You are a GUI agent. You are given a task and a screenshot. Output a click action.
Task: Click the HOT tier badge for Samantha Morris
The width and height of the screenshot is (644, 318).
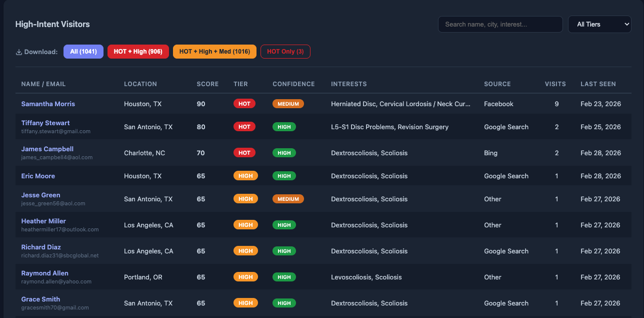(x=244, y=104)
